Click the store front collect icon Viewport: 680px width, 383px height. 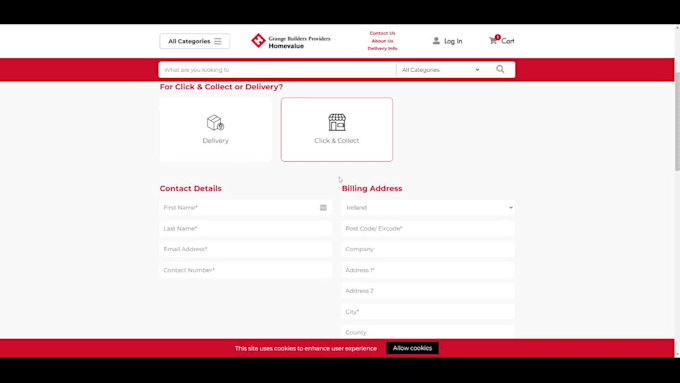click(337, 122)
